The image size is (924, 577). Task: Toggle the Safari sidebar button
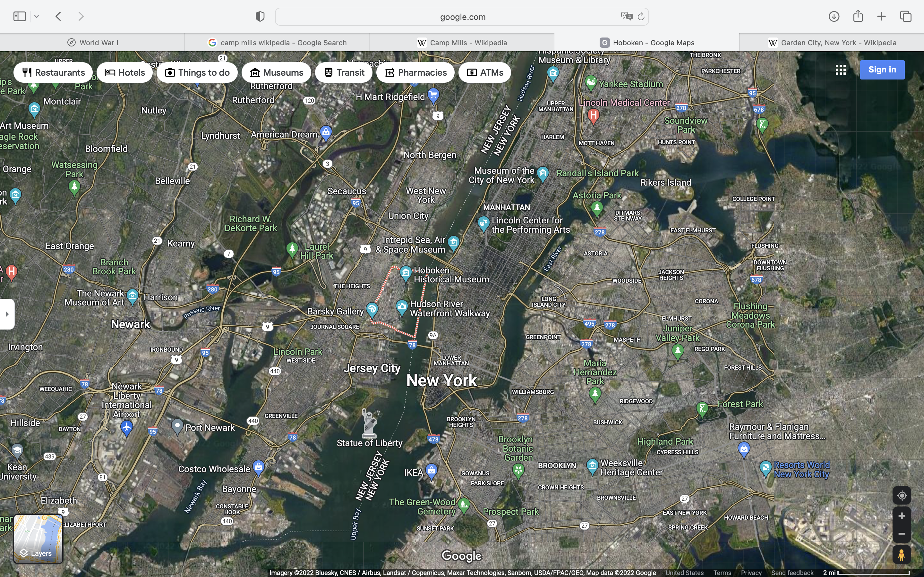point(20,16)
